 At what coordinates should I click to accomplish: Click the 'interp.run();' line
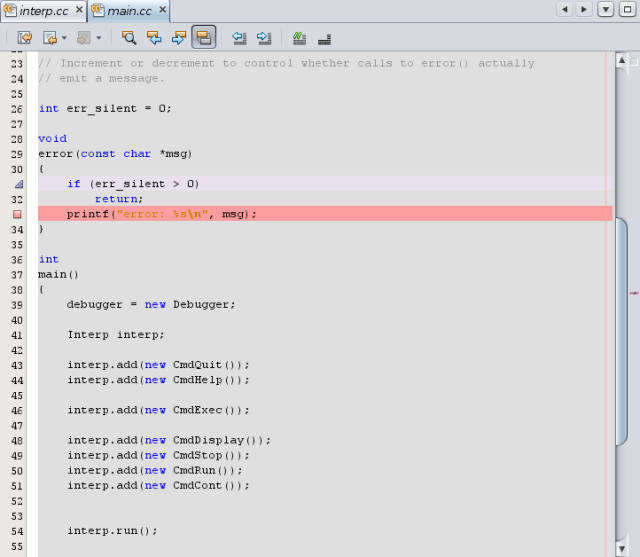(112, 531)
